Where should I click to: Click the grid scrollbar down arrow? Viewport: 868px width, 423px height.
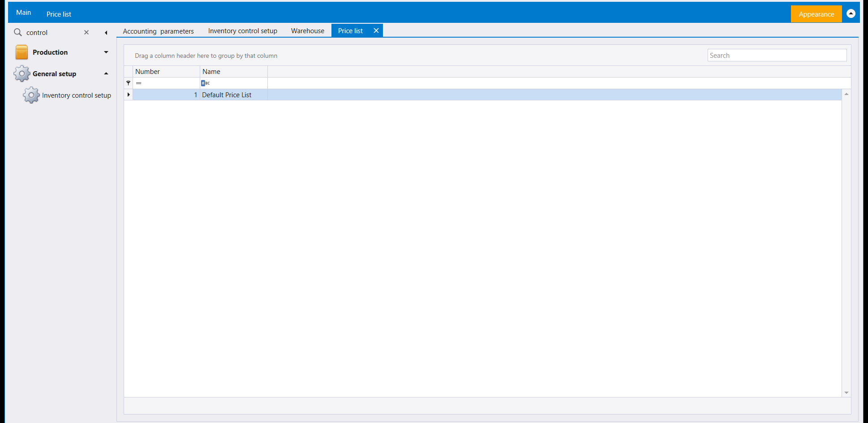pos(847,393)
